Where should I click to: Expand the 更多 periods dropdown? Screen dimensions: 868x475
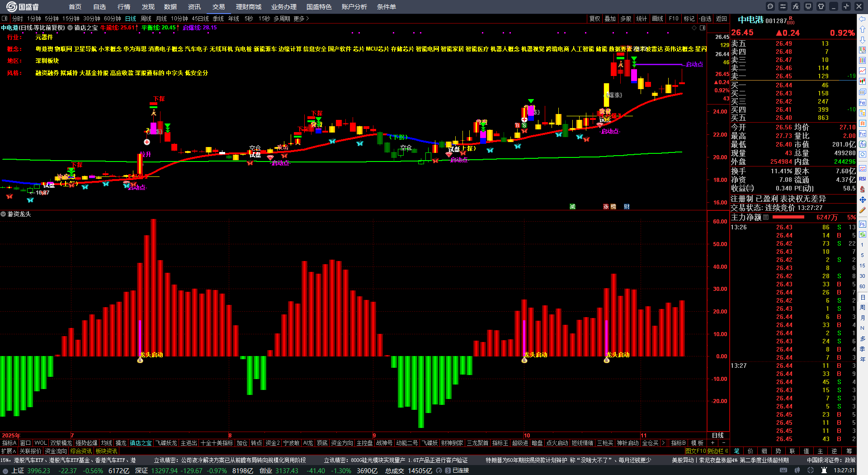[x=301, y=19]
